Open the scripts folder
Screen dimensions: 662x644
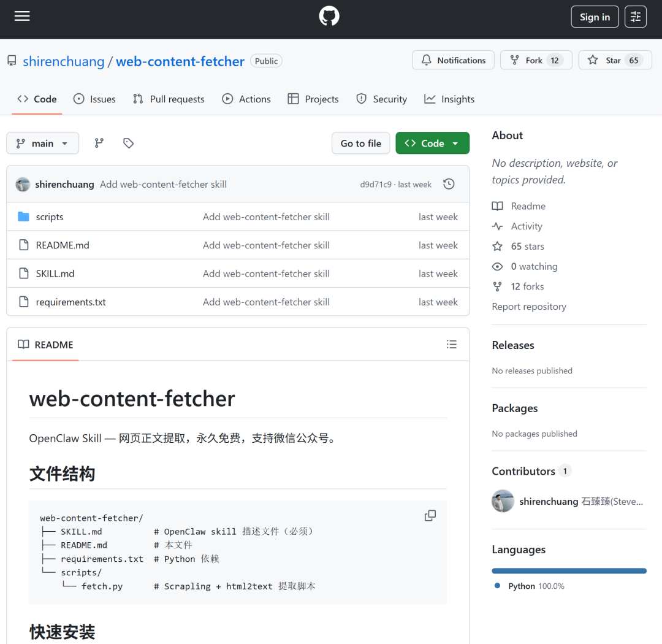tap(49, 217)
